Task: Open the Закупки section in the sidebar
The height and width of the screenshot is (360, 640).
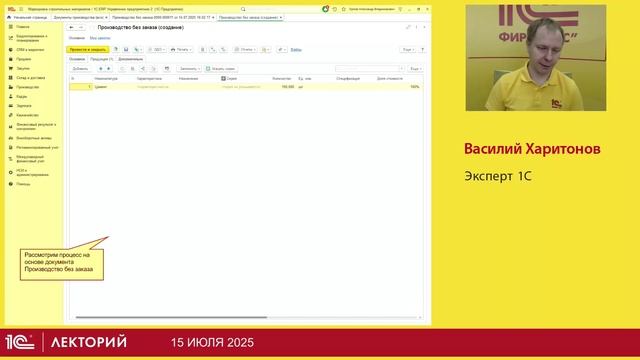Action: point(23,69)
